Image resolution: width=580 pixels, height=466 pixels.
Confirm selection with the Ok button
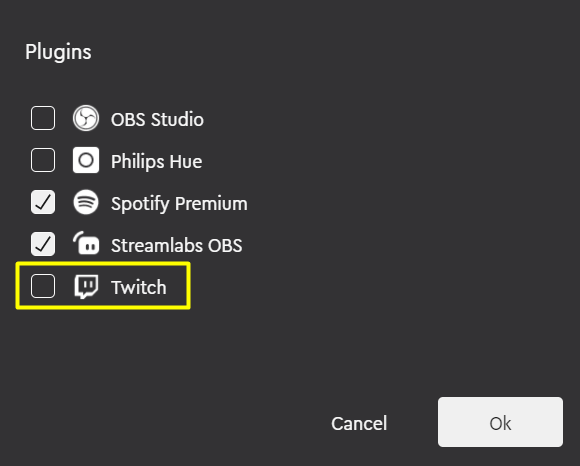pyautogui.click(x=500, y=422)
